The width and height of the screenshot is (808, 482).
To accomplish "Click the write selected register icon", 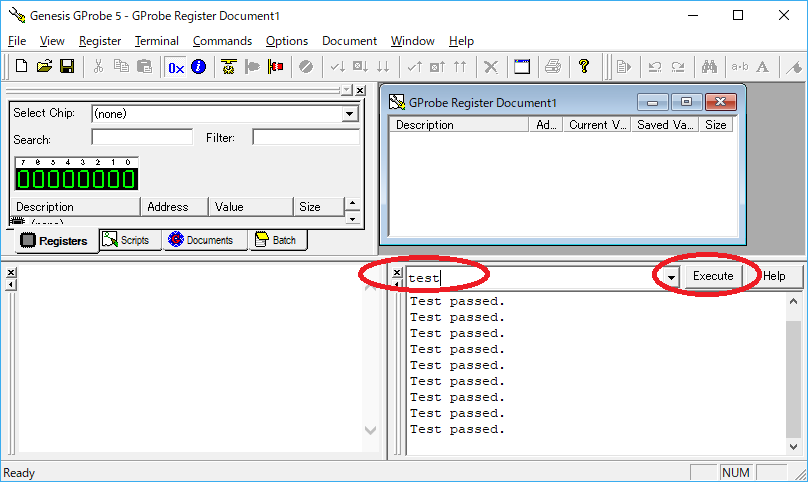I will coord(414,67).
